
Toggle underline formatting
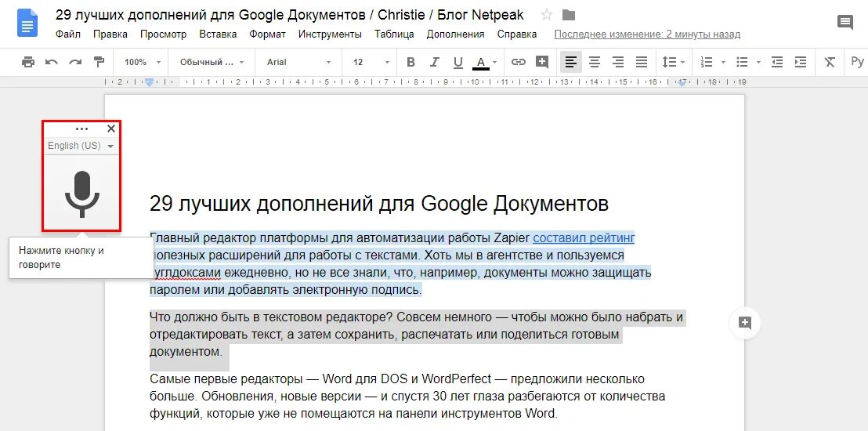458,62
